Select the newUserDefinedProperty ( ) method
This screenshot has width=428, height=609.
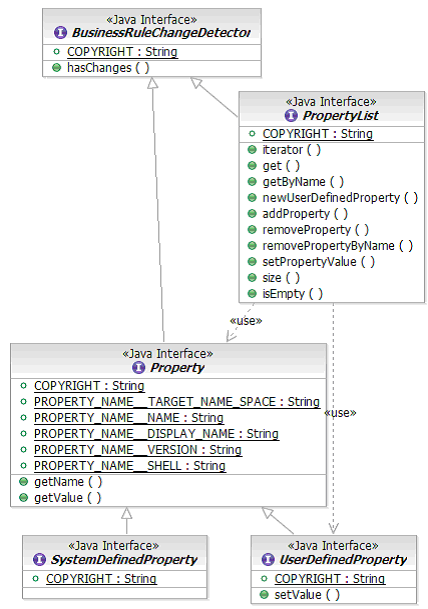coord(340,198)
